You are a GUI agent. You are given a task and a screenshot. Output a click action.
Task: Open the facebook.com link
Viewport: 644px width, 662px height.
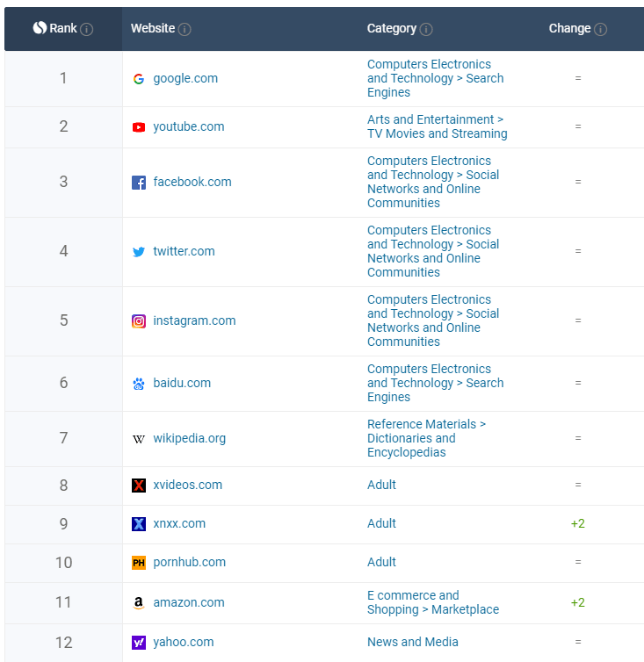(192, 182)
